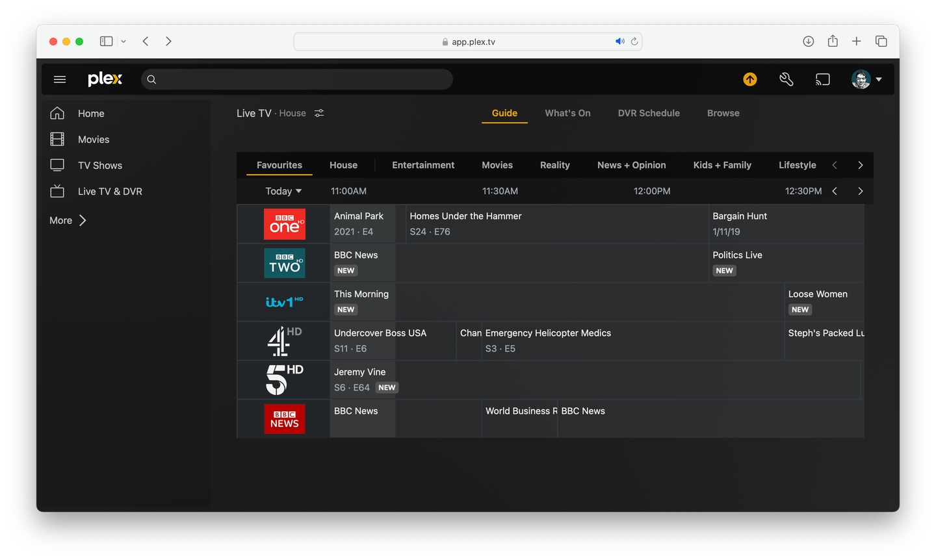Toggle the Safari sidebar button

(106, 42)
